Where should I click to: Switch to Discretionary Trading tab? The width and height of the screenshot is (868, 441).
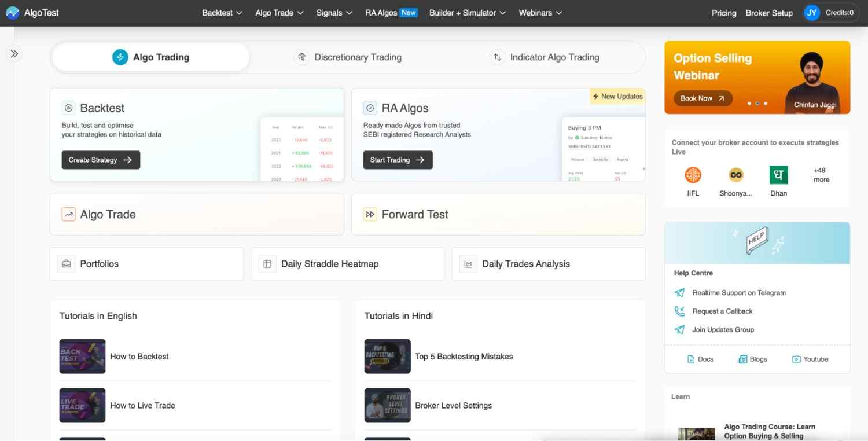(348, 57)
